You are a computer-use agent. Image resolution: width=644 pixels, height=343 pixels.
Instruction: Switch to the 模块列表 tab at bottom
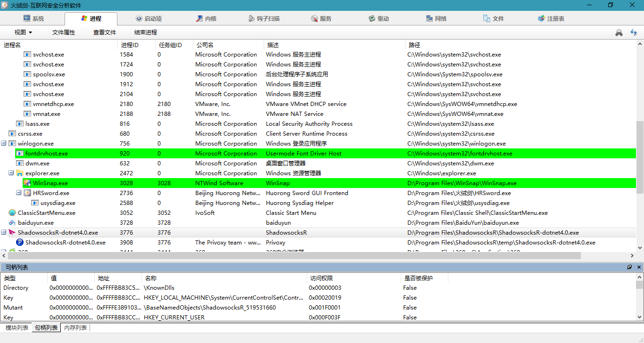(x=16, y=327)
